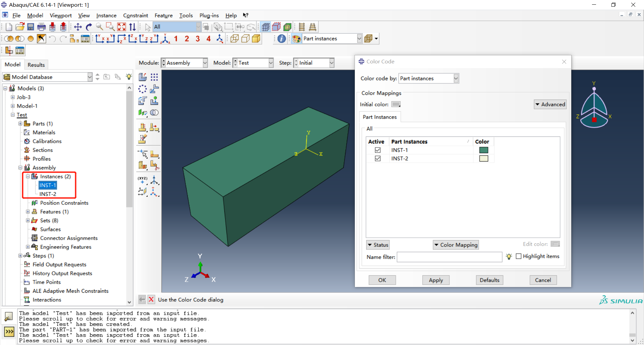Click the Query Information icon

click(281, 39)
